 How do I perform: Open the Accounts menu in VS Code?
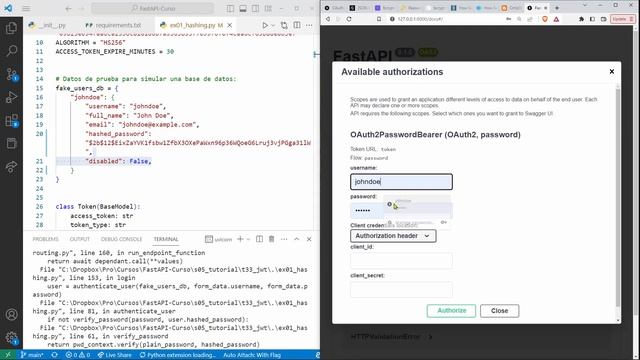tap(11, 315)
